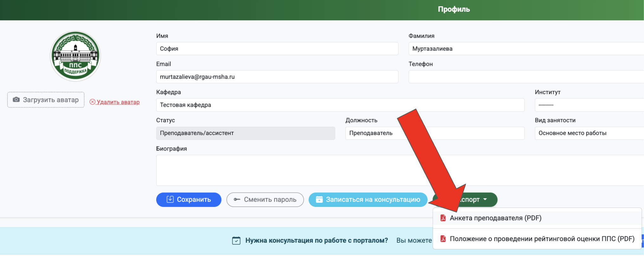Click the PDF icon beside Анкета преподавателя
Image resolution: width=644 pixels, height=256 pixels.
443,218
